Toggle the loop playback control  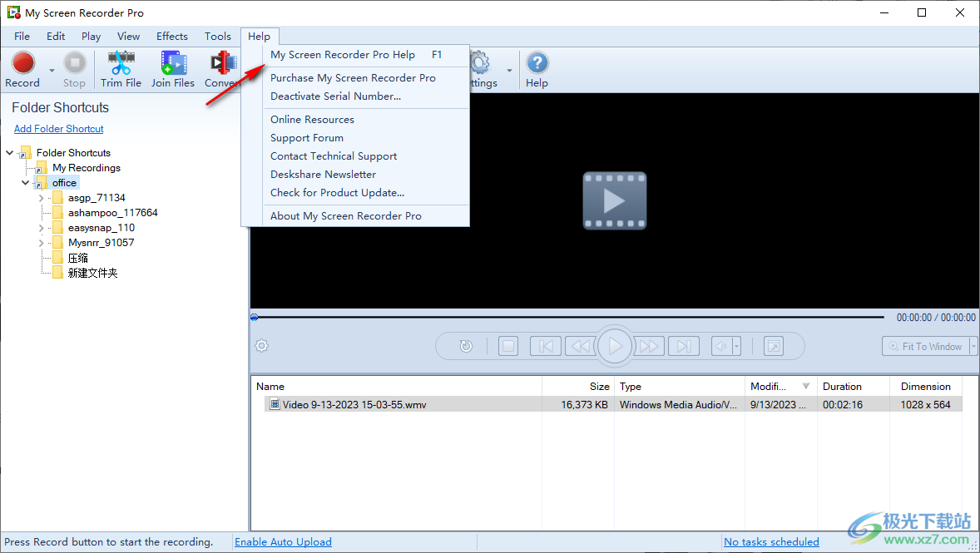click(x=466, y=346)
